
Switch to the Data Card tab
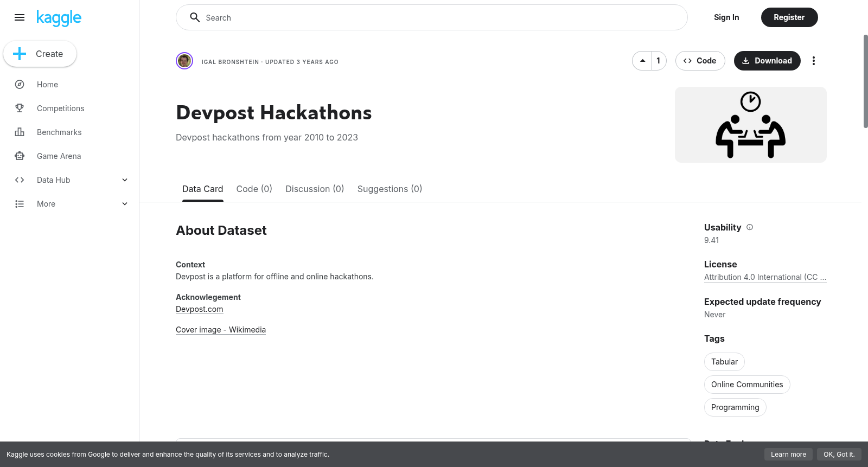[203, 189]
